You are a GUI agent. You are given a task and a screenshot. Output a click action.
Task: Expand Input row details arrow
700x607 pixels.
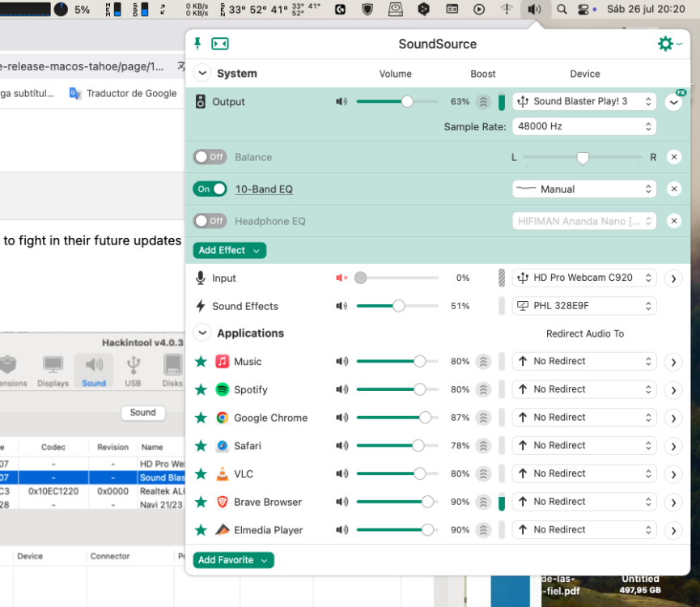coord(673,279)
